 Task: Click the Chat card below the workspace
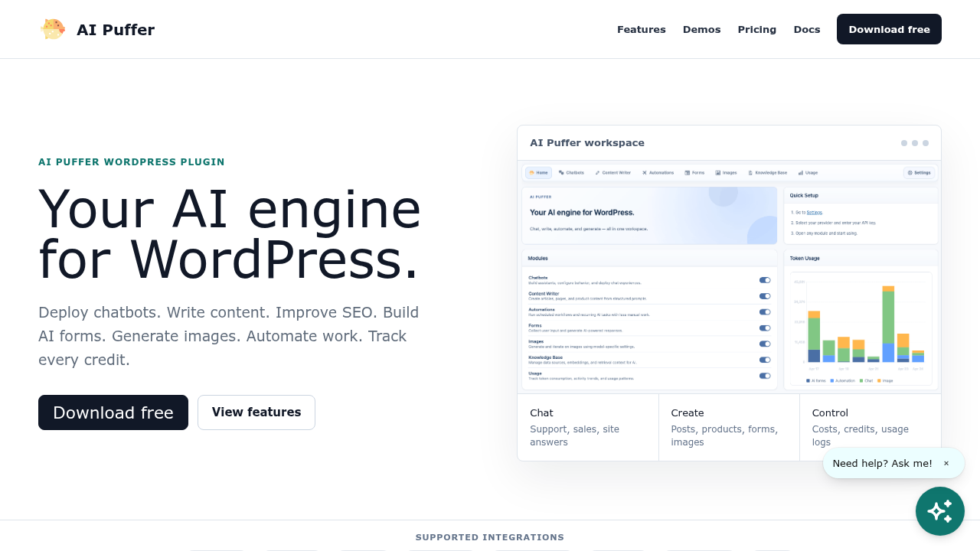588,427
